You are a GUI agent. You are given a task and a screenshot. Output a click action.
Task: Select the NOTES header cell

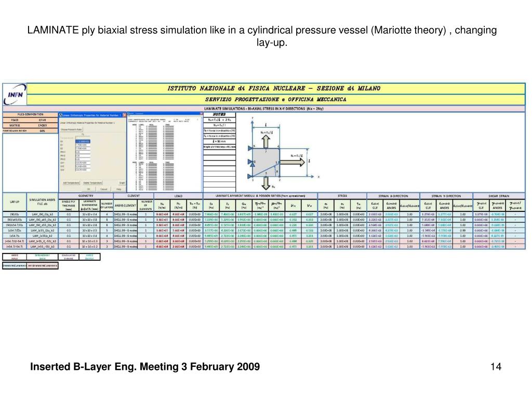220,115
